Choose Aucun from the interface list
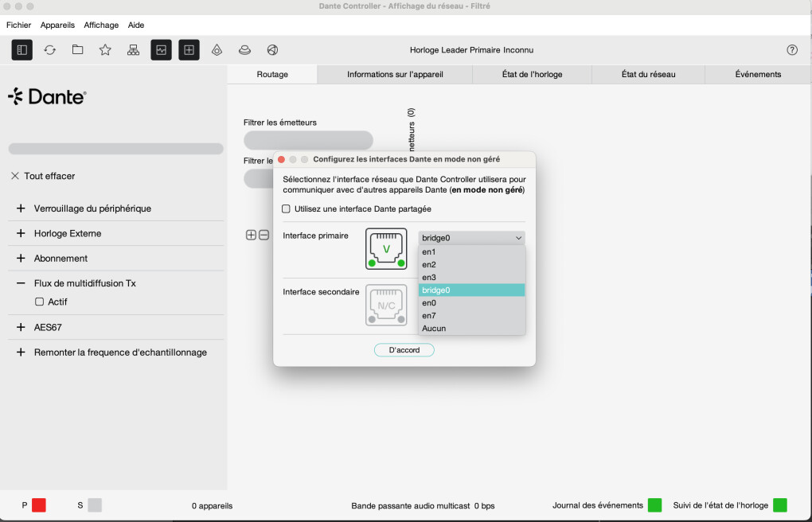Viewport: 812px width, 522px height. pyautogui.click(x=472, y=329)
